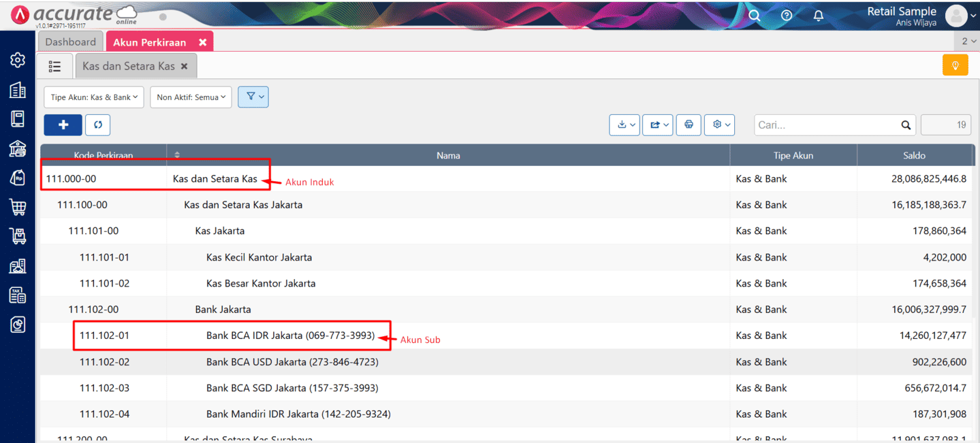Switch to the Dashboard tab
Viewport: 980px width, 443px height.
71,42
